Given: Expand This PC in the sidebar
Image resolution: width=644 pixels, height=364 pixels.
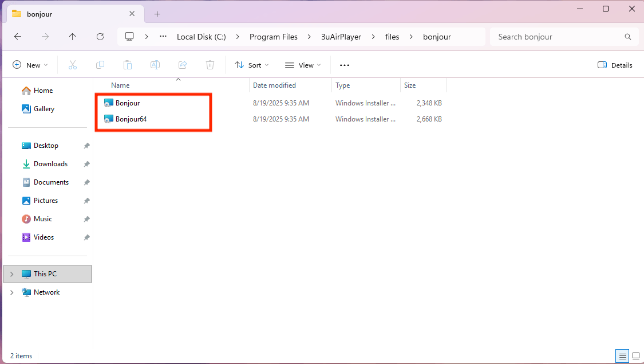Looking at the screenshot, I should (x=11, y=273).
